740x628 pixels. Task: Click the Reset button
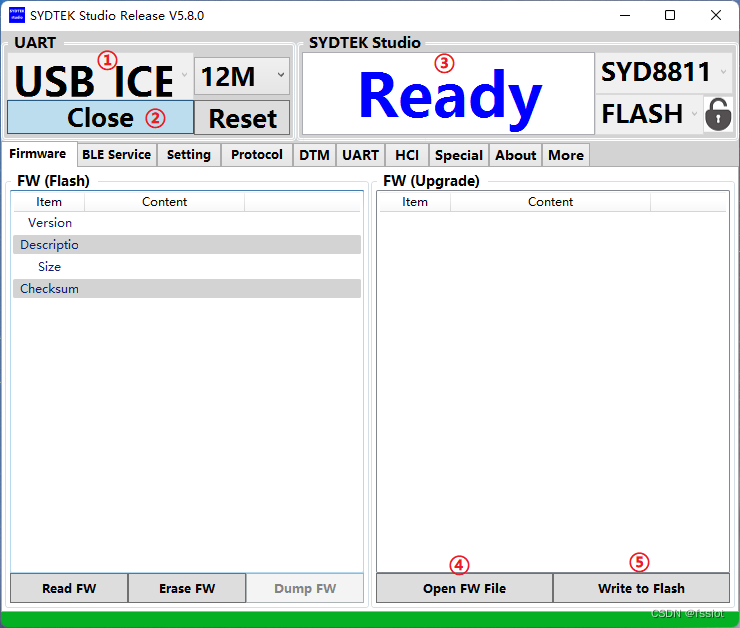[242, 118]
